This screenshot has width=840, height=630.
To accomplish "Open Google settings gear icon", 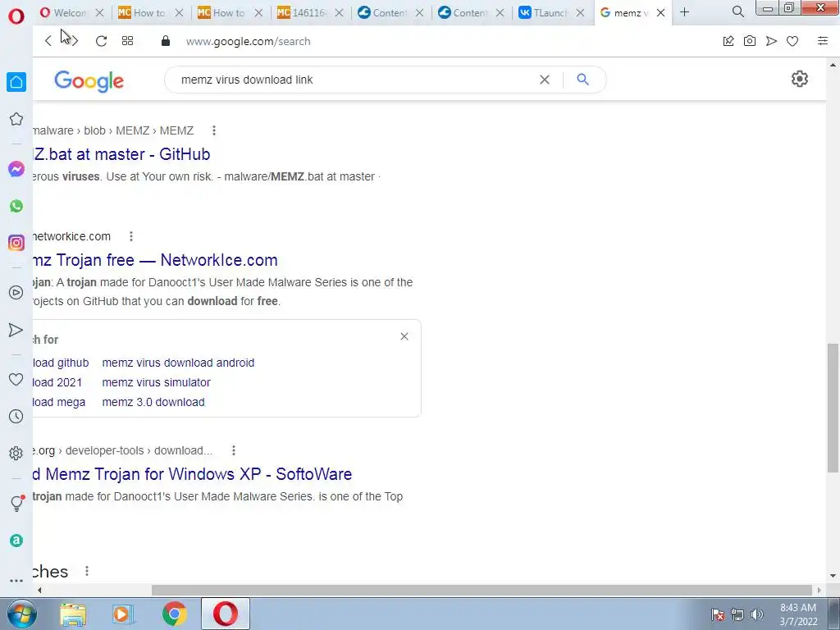I will coord(799,80).
